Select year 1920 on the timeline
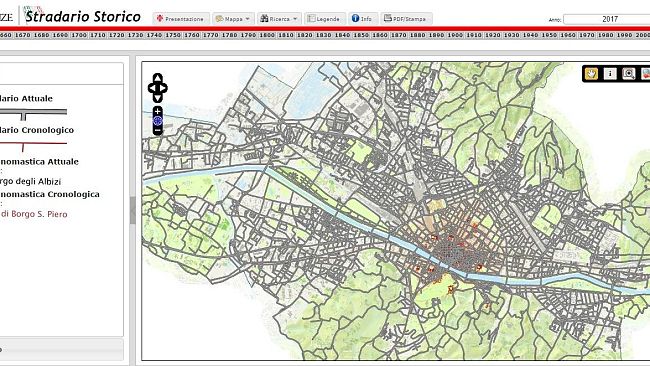Screen dimensions: 650x366 click(x=492, y=35)
